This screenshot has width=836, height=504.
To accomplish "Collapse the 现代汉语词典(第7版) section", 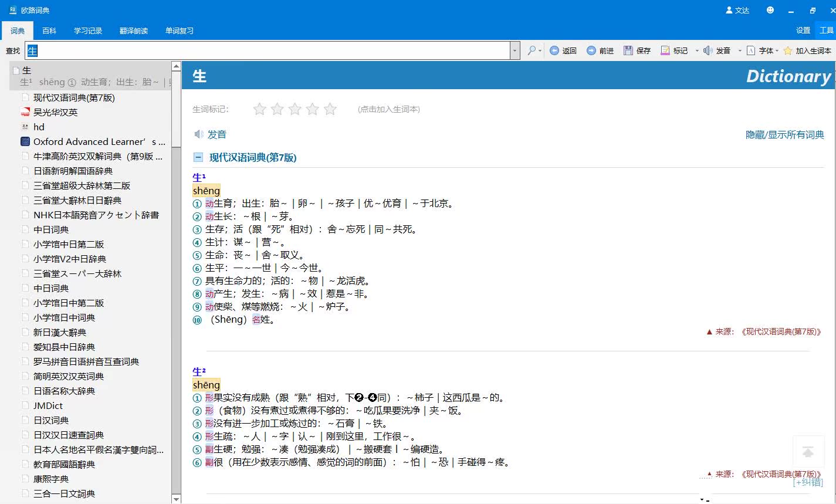I will (198, 157).
